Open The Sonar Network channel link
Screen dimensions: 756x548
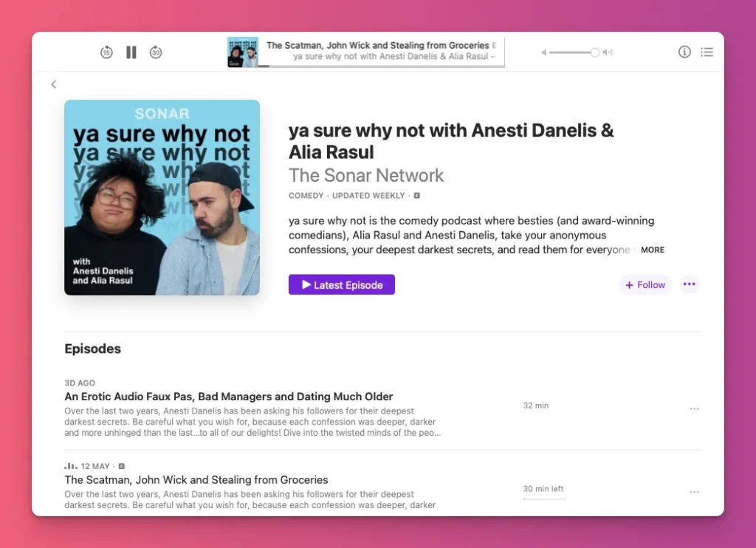366,175
